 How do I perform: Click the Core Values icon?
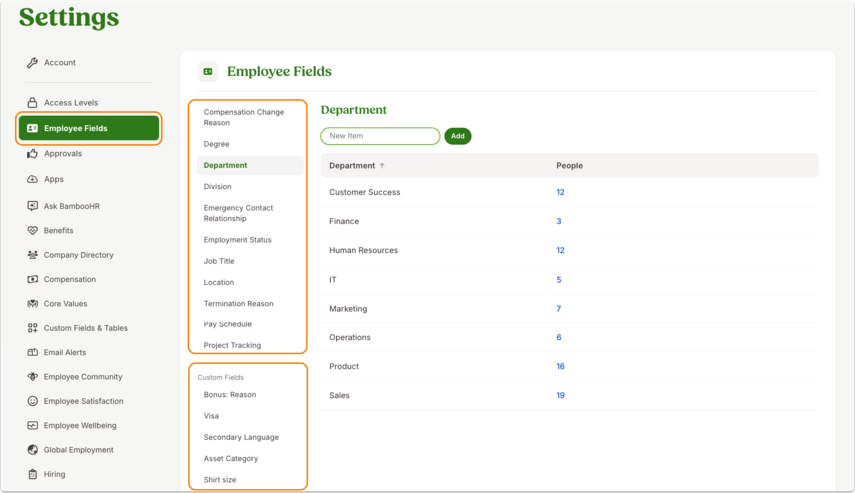[x=33, y=304]
